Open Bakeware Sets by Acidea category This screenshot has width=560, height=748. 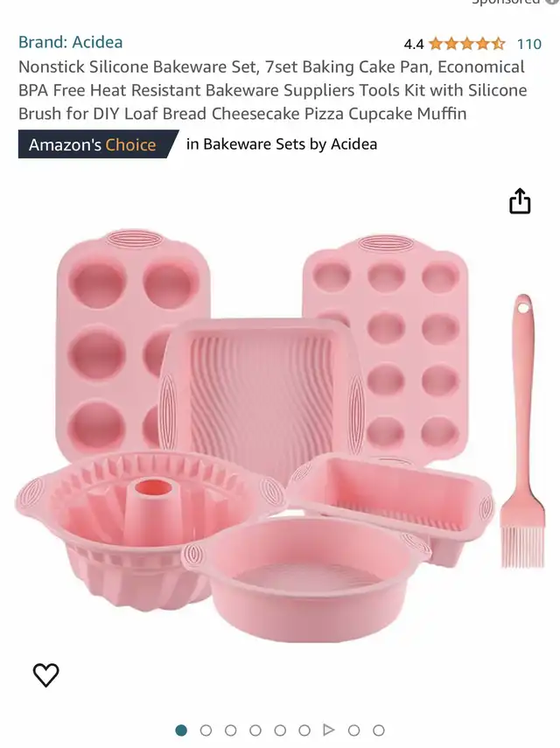pos(282,144)
